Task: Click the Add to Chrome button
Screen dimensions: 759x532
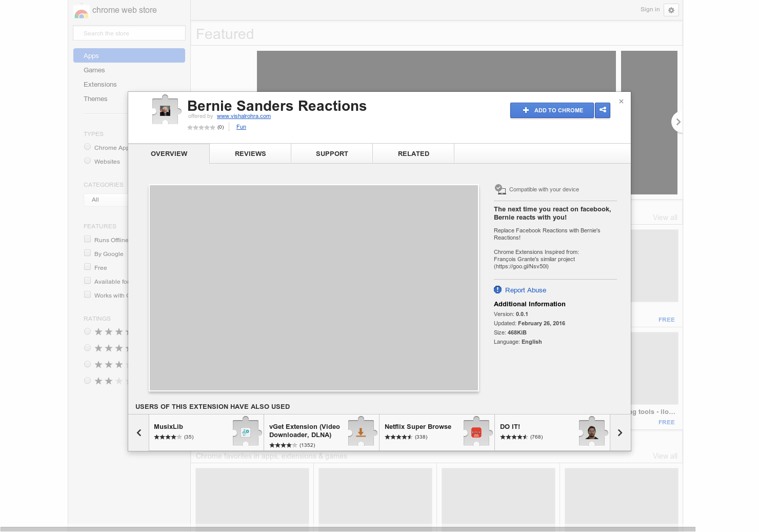Action: click(x=552, y=110)
